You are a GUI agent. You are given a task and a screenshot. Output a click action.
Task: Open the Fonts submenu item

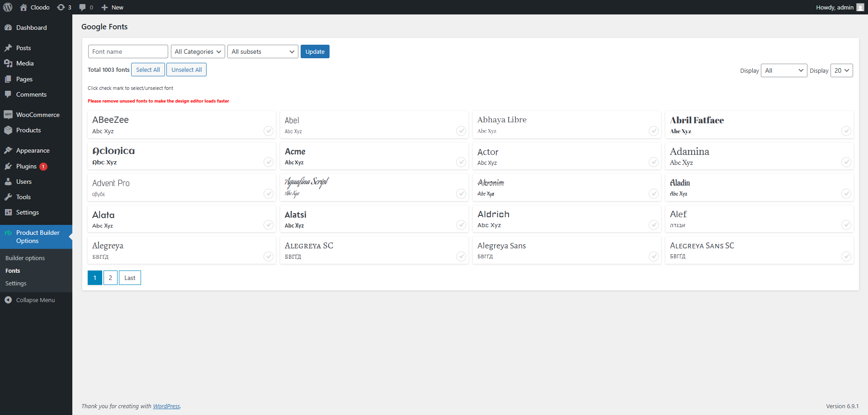pyautogui.click(x=12, y=270)
